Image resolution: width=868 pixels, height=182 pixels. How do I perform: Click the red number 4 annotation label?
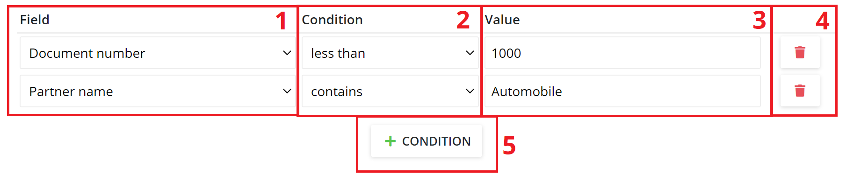coord(822,21)
